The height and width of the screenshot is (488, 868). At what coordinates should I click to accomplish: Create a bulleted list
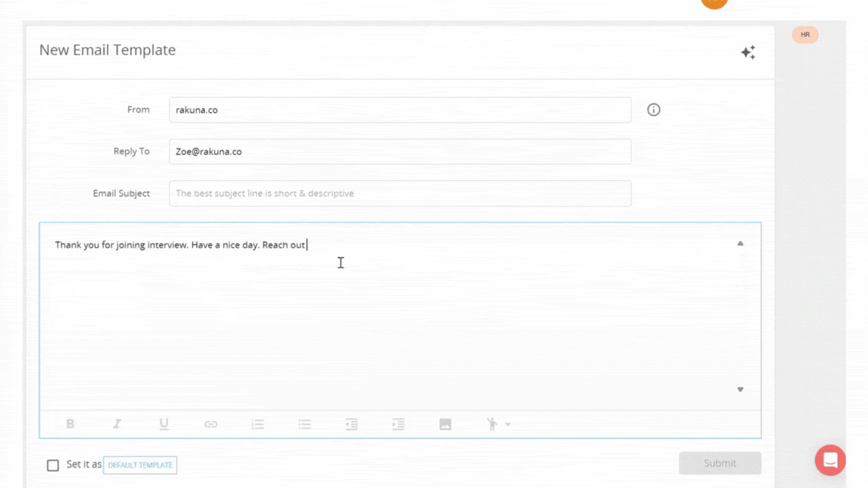[x=304, y=423]
